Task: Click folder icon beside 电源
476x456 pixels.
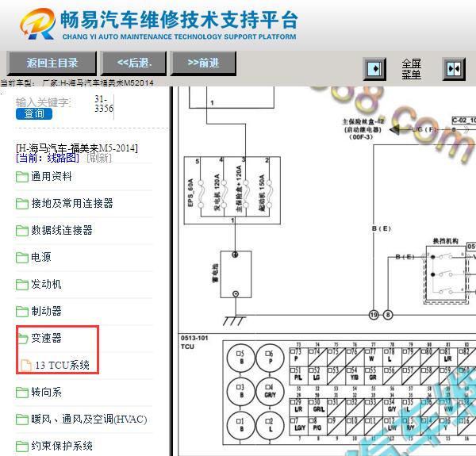Action: (22, 258)
